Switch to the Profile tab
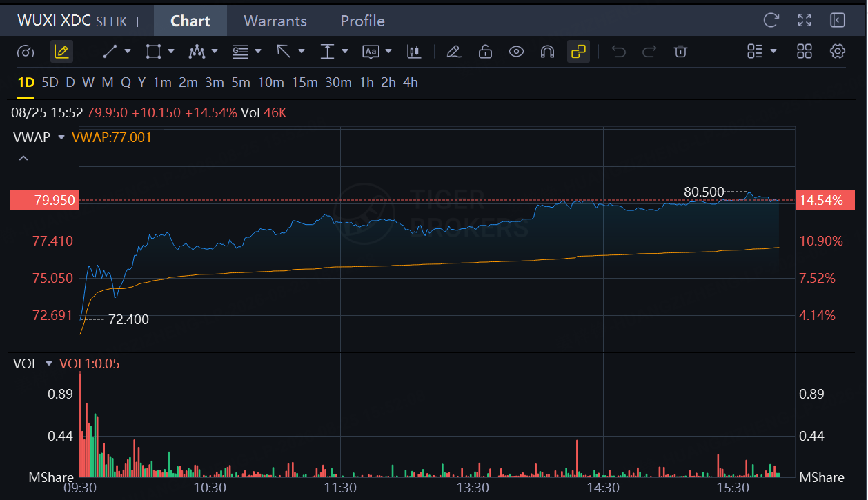The width and height of the screenshot is (868, 500). click(362, 21)
